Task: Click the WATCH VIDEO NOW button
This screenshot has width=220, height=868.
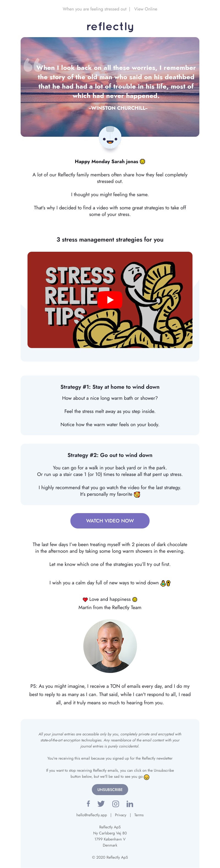Action: 110,521
